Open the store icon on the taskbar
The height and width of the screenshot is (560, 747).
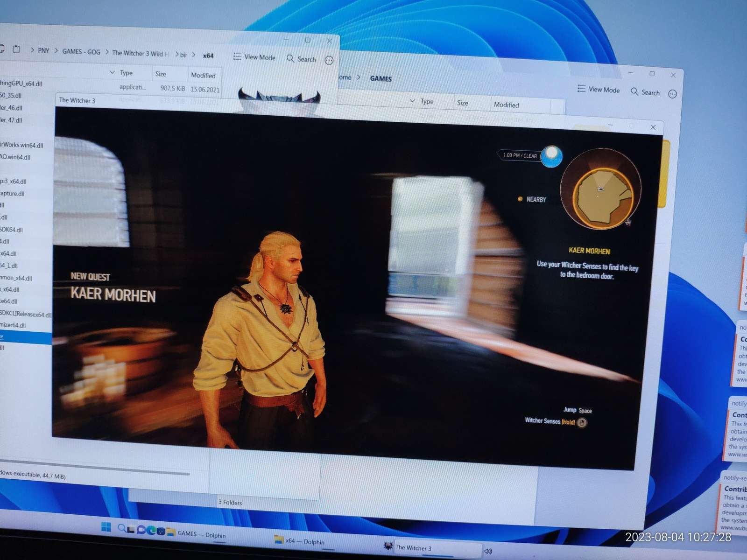coord(161,531)
